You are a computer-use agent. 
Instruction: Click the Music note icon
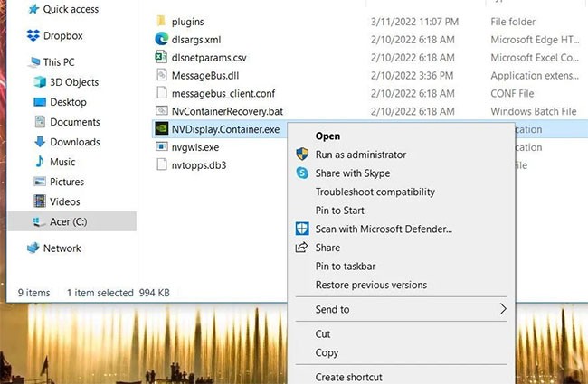pos(40,162)
